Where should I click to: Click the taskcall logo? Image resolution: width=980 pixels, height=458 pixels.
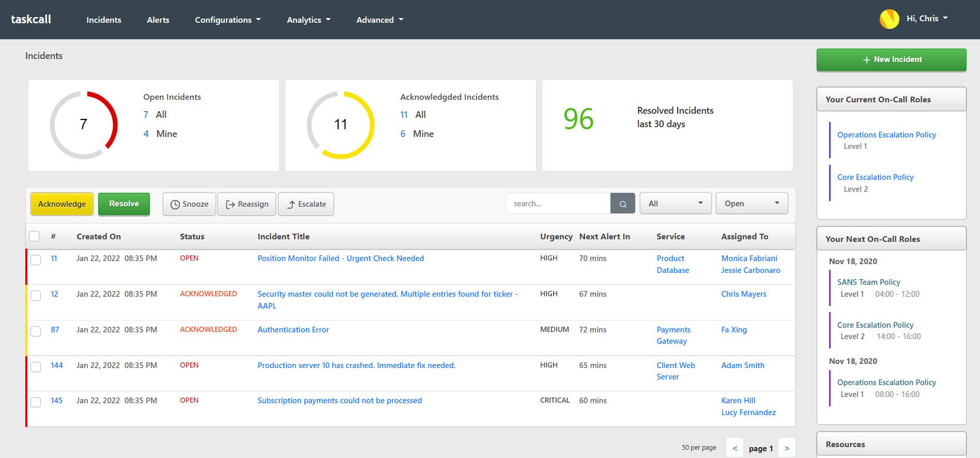click(31, 20)
